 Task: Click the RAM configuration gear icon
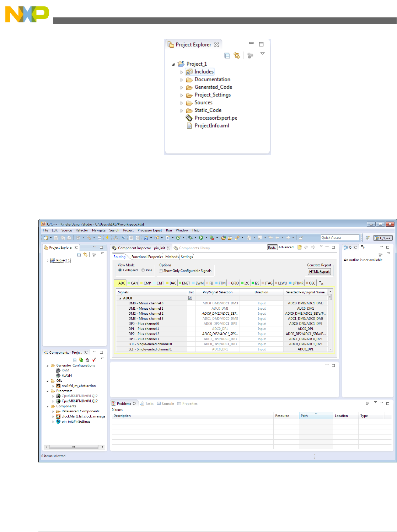58,370
